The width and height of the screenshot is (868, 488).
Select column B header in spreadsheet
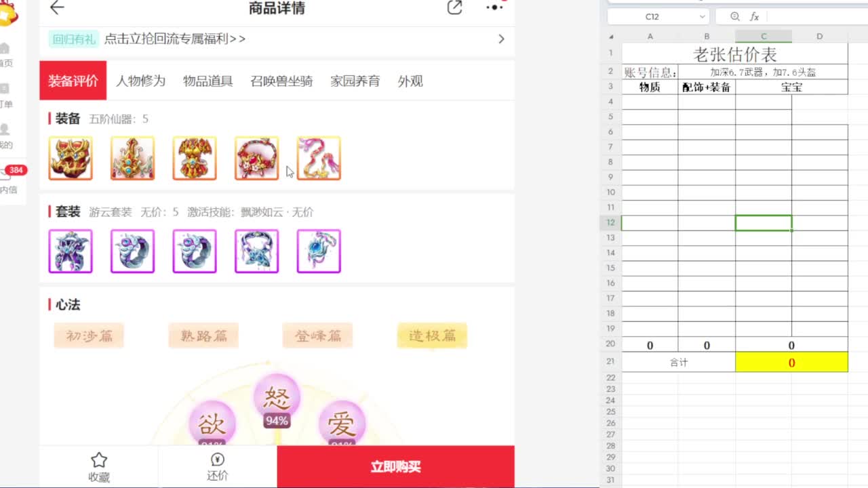(707, 37)
